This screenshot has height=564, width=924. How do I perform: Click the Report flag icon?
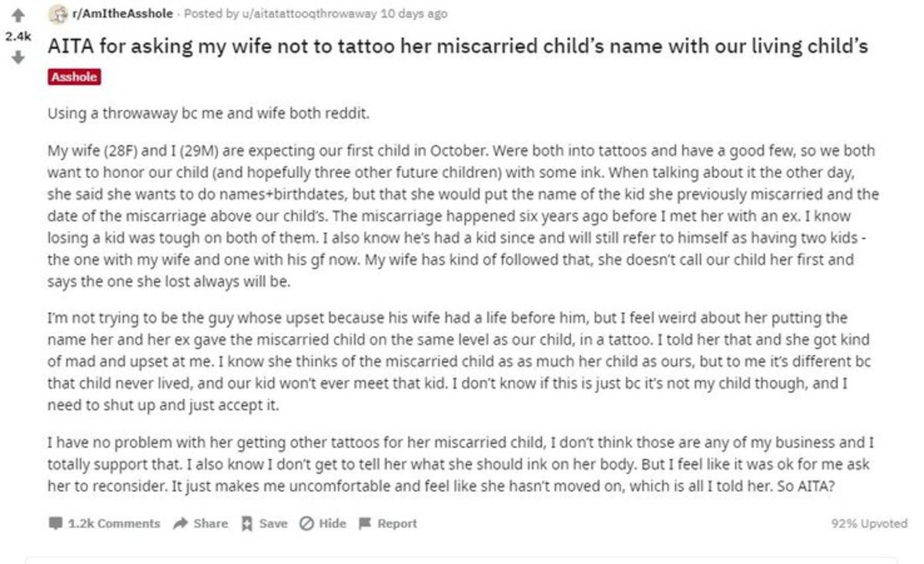point(364,523)
